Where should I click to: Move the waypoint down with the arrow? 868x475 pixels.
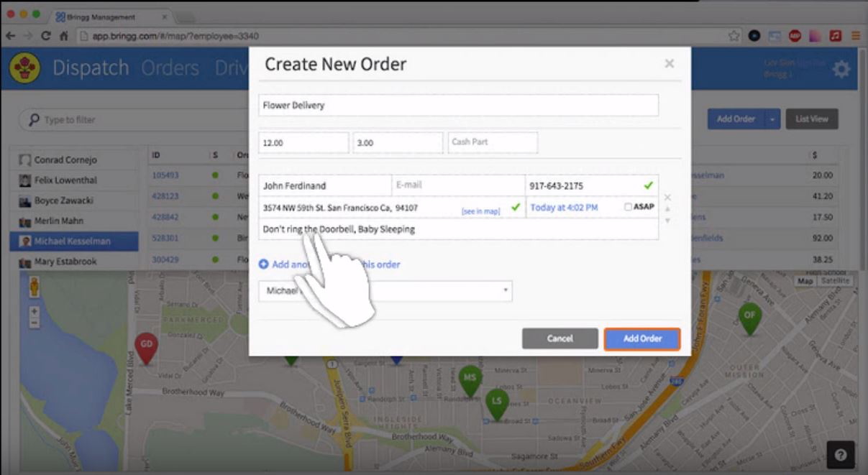tap(667, 220)
